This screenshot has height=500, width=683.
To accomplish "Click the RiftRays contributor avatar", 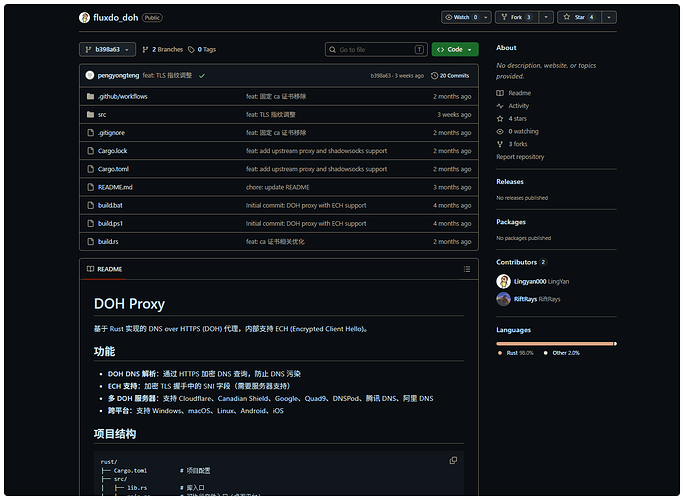I will [x=503, y=299].
